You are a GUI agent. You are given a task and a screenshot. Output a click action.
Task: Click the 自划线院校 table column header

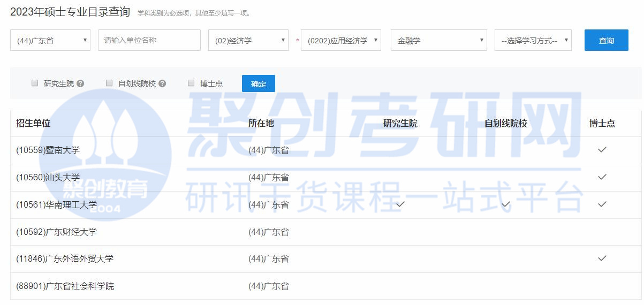pyautogui.click(x=506, y=123)
